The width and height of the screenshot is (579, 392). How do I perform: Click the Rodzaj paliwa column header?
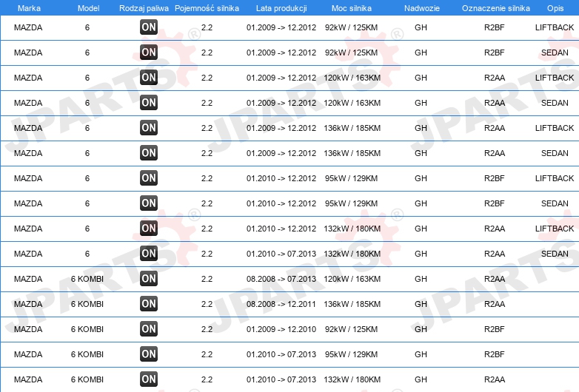pyautogui.click(x=144, y=8)
